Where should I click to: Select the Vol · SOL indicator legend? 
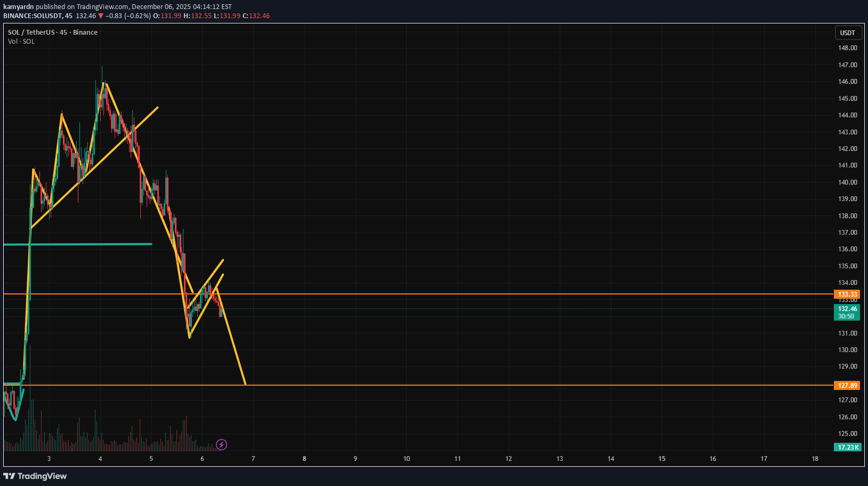pos(21,42)
